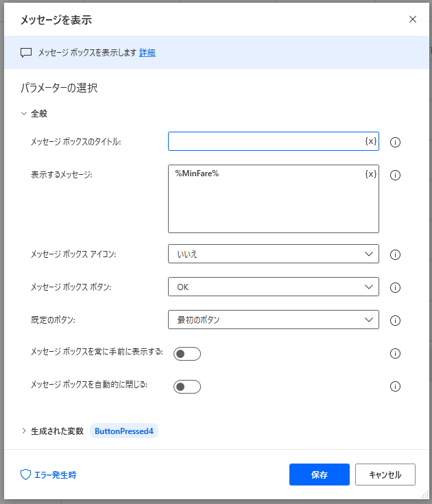The height and width of the screenshot is (504, 432).
Task: Insert variable {x} in title field
Action: click(x=370, y=141)
